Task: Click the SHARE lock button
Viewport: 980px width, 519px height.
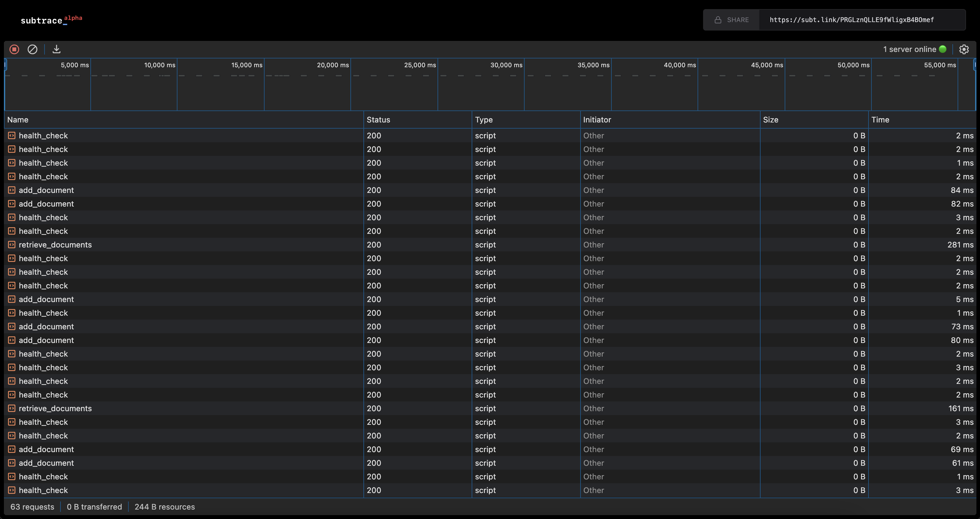Action: pyautogui.click(x=731, y=20)
